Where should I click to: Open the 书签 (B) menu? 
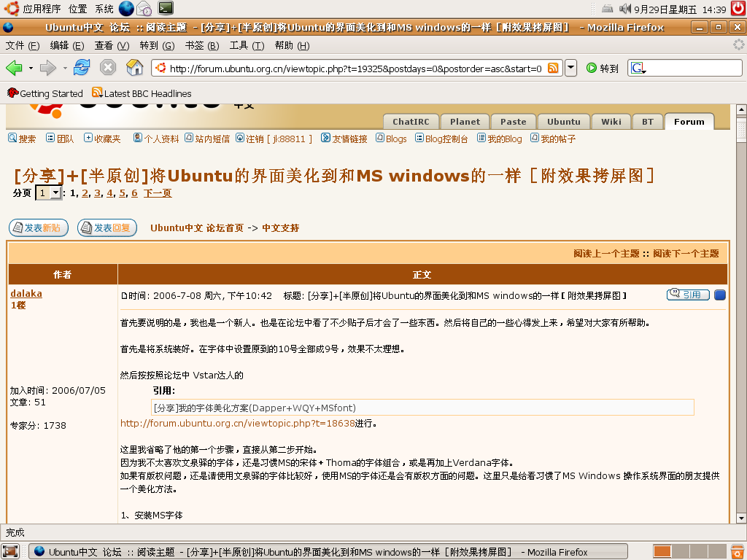(202, 45)
